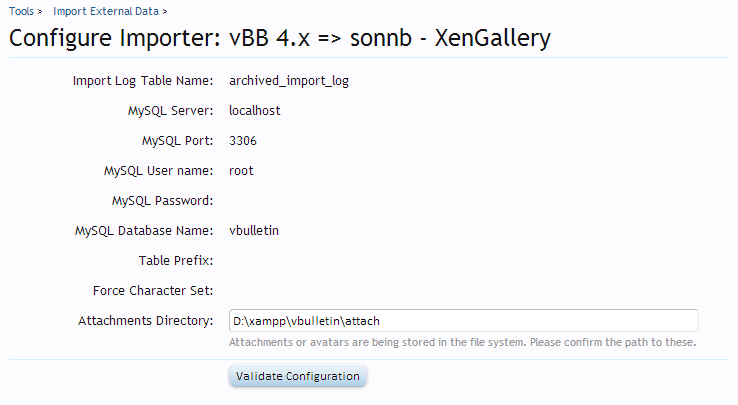Focus the Attachments Directory path field
Screen dimensions: 738x405
coord(463,321)
